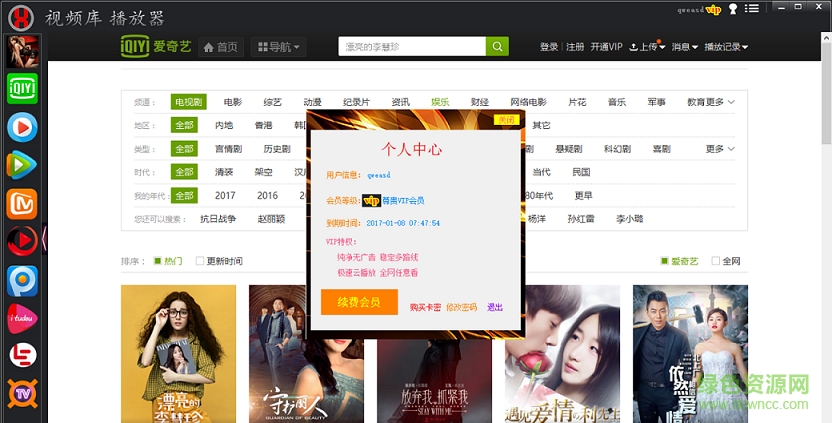Click 退出 logout in personal center
Screen dimensions: 832x423
tap(495, 307)
